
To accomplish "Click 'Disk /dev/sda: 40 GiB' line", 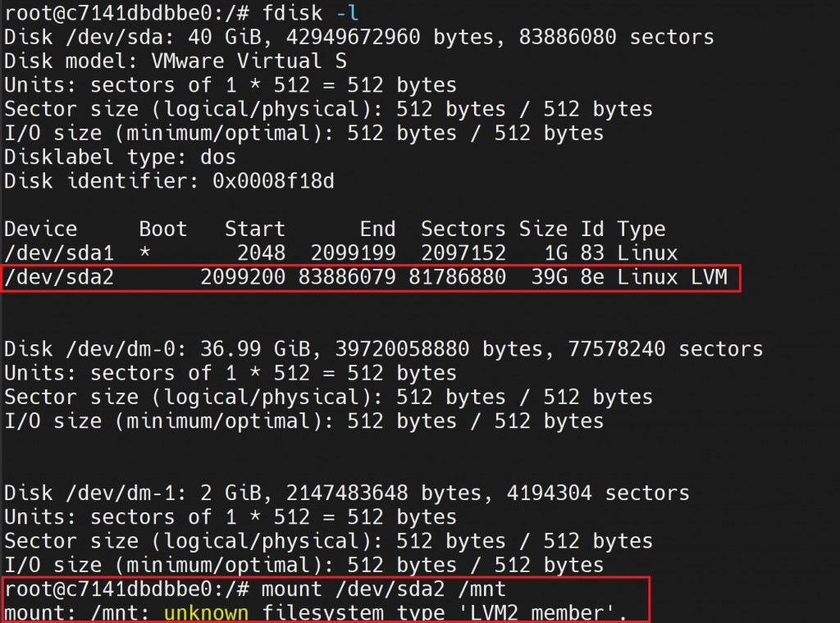I will pos(359,37).
